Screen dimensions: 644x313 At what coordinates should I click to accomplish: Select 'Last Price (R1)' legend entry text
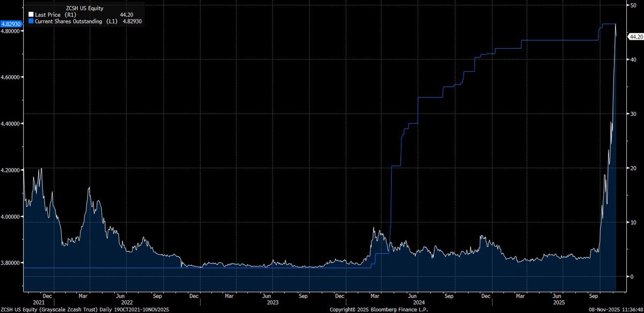[57, 14]
